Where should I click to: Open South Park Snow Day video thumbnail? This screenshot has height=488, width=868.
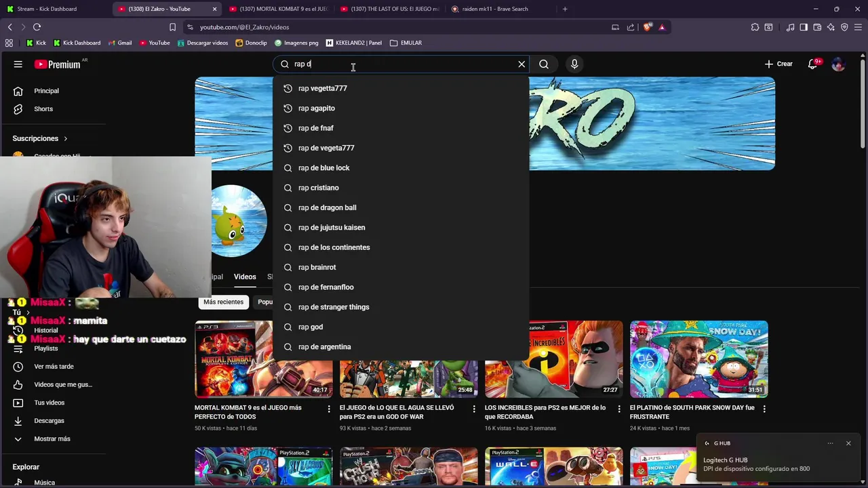(698, 359)
